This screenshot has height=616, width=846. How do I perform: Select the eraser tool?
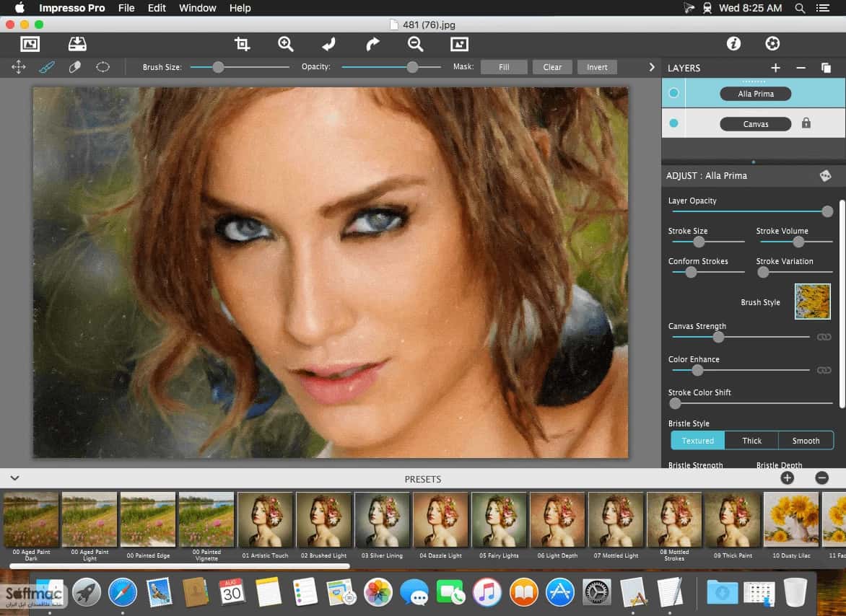click(74, 67)
